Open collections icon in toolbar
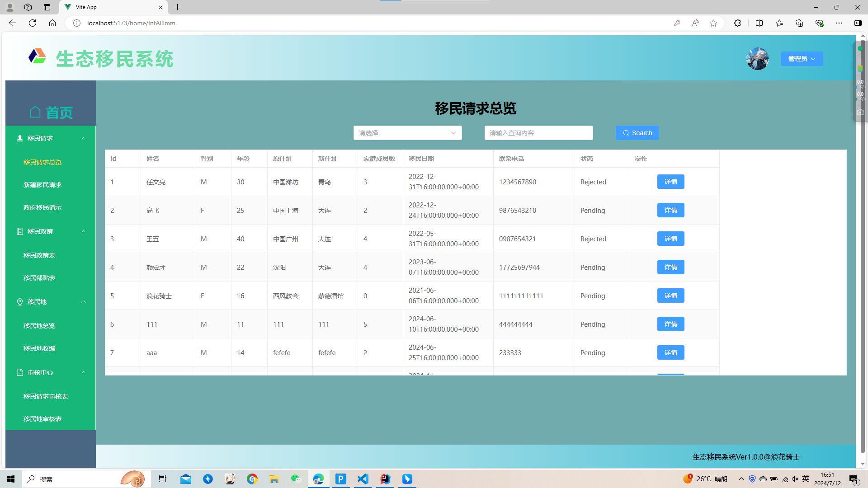Image resolution: width=868 pixels, height=488 pixels. click(x=799, y=23)
